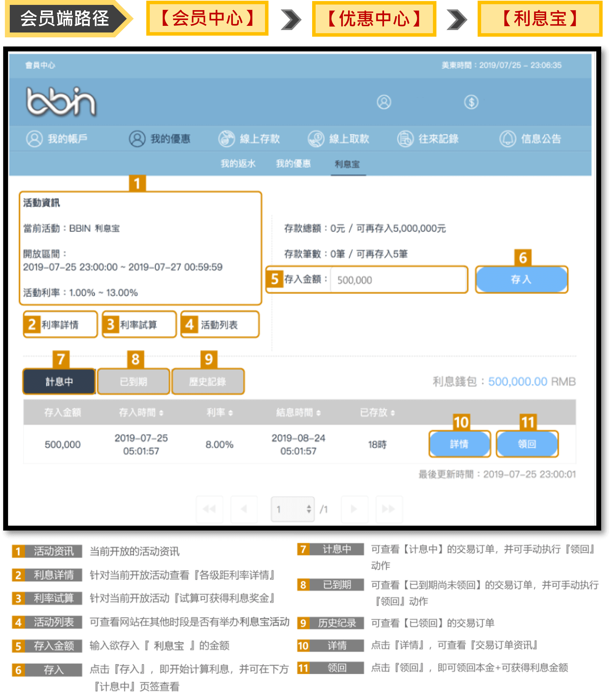Click the 我的優惠 person icon

[x=137, y=139]
